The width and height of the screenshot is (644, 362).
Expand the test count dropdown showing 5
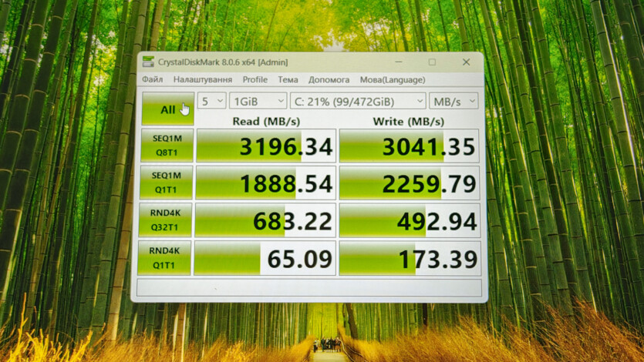tap(211, 101)
